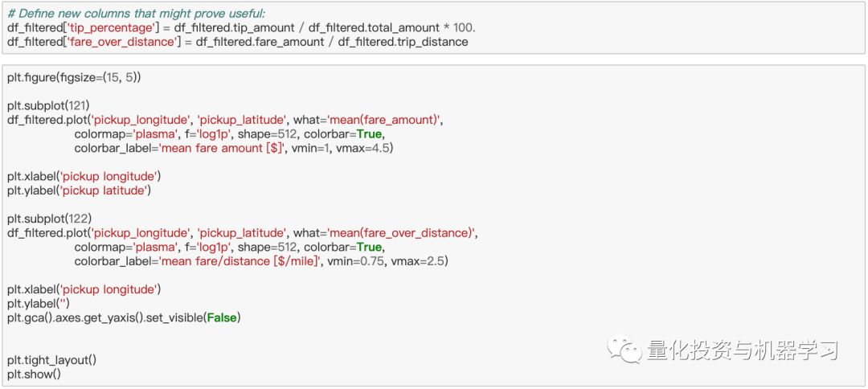Screen dimensions: 868x389
Task: Click the 'fare_over_distance' column assignment line
Action: coord(237,42)
